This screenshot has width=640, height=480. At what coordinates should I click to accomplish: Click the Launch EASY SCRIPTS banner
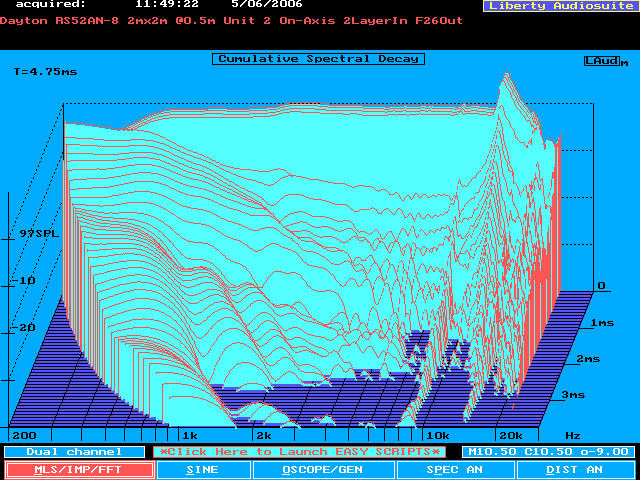[x=300, y=452]
